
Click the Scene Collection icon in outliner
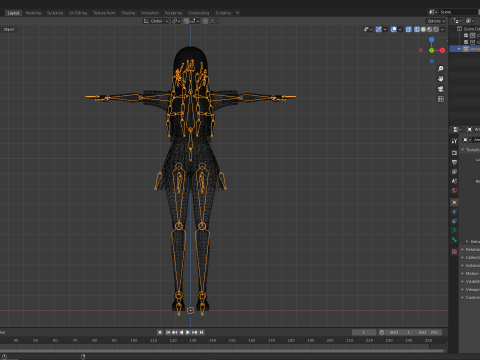click(459, 29)
